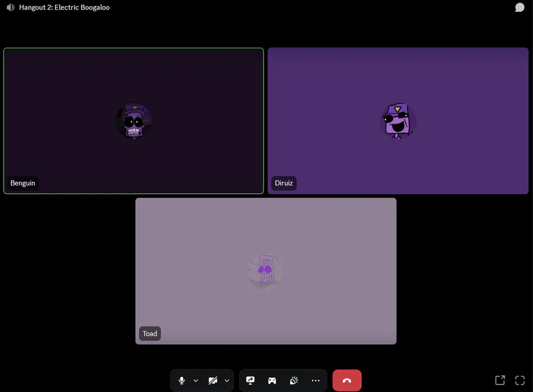Click the Diruiz name label

284,183
